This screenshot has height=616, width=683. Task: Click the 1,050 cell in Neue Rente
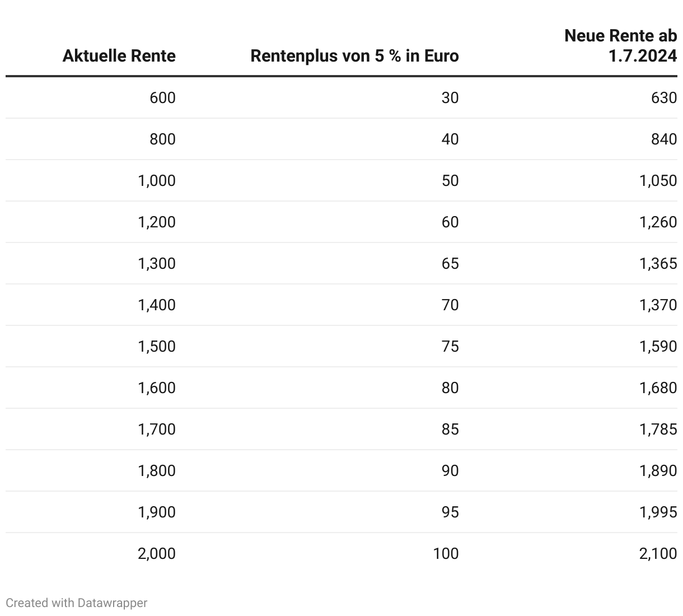click(x=658, y=181)
